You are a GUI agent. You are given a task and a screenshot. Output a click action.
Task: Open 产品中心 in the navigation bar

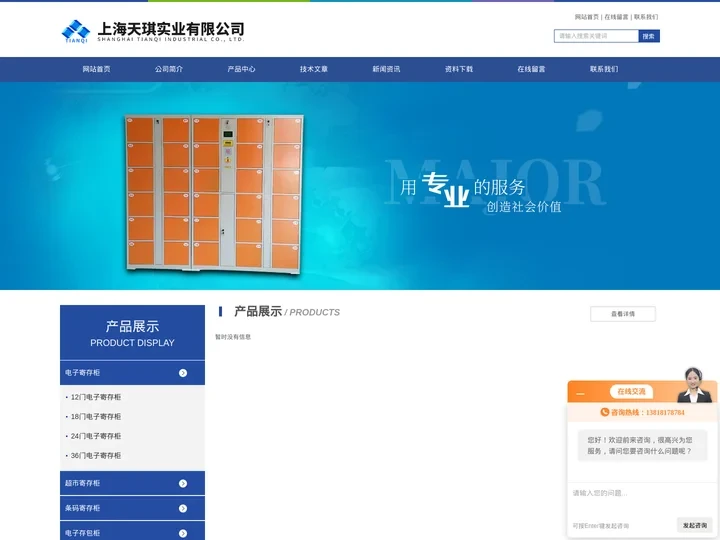pos(241,69)
